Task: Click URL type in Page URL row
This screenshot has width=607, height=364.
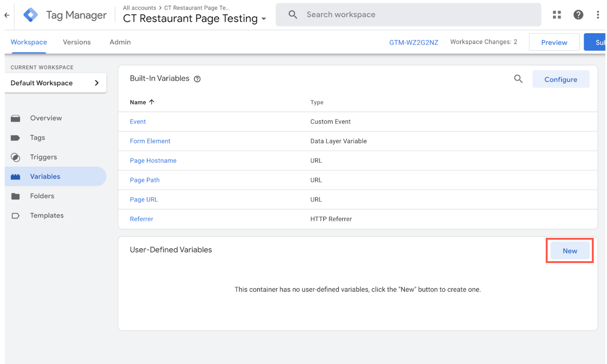Action: coord(316,200)
